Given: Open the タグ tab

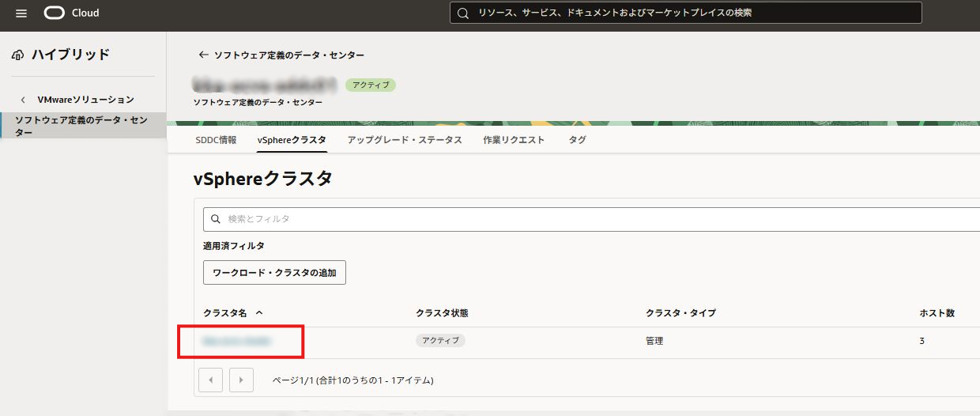Looking at the screenshot, I should coord(577,140).
